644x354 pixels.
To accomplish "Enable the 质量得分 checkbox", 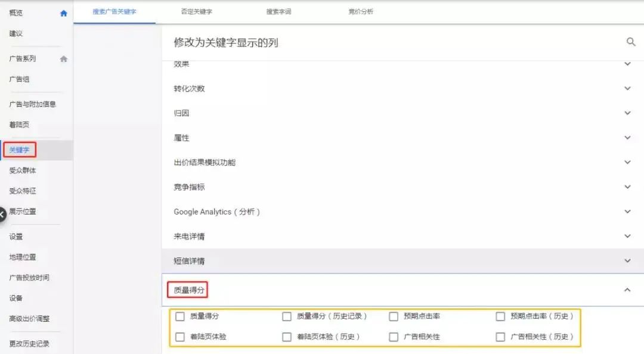I will (x=180, y=316).
